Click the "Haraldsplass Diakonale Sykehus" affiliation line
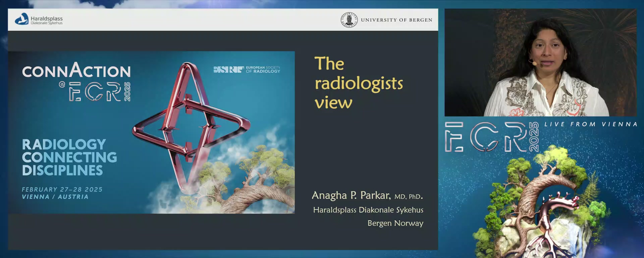Viewport: 644px width, 258px height. tap(368, 210)
